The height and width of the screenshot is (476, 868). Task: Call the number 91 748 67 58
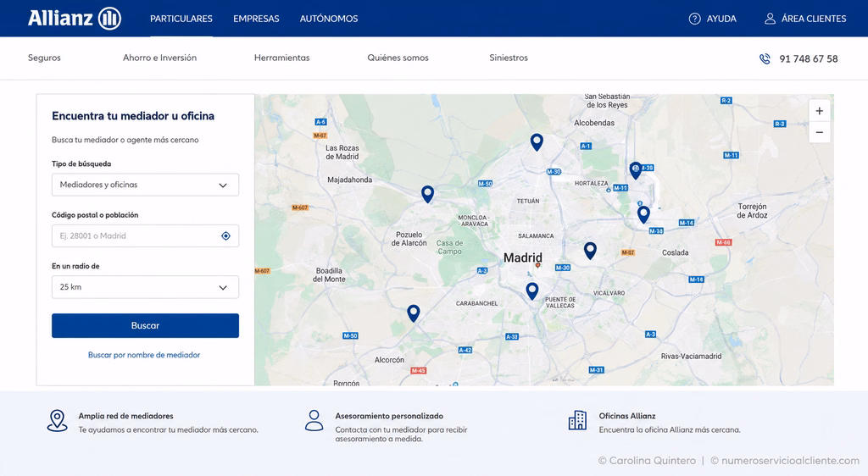click(808, 59)
